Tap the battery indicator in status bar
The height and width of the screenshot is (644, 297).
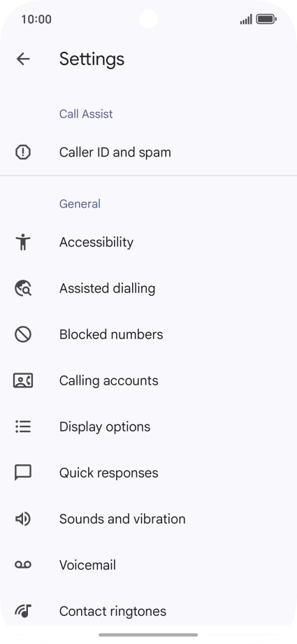click(x=266, y=20)
